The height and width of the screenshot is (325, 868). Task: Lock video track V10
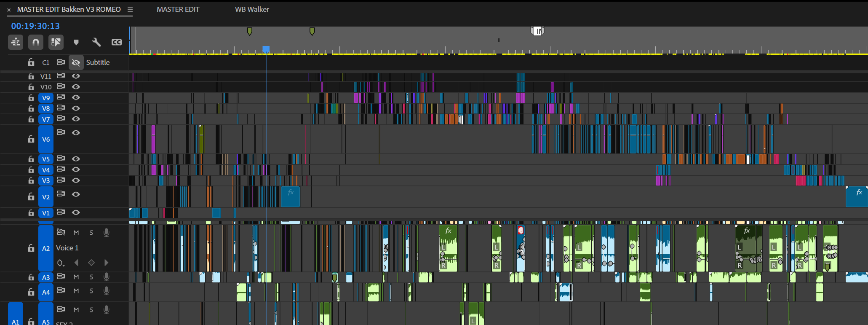[x=31, y=87]
